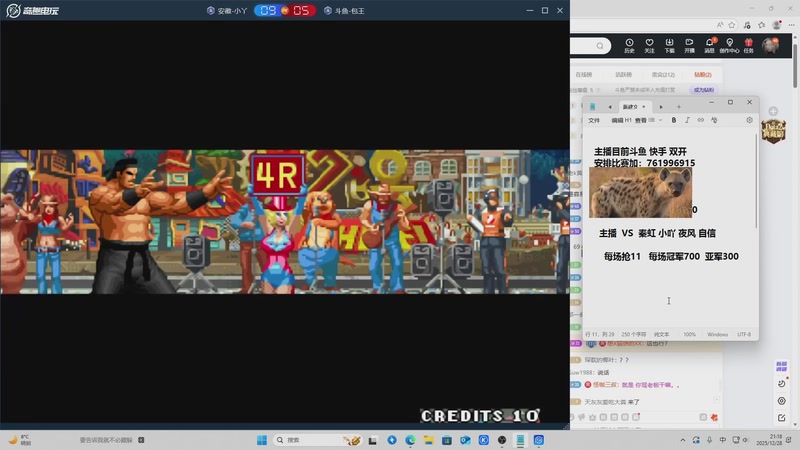Add a new Notepad tab with plus
The height and width of the screenshot is (450, 800).
679,107
